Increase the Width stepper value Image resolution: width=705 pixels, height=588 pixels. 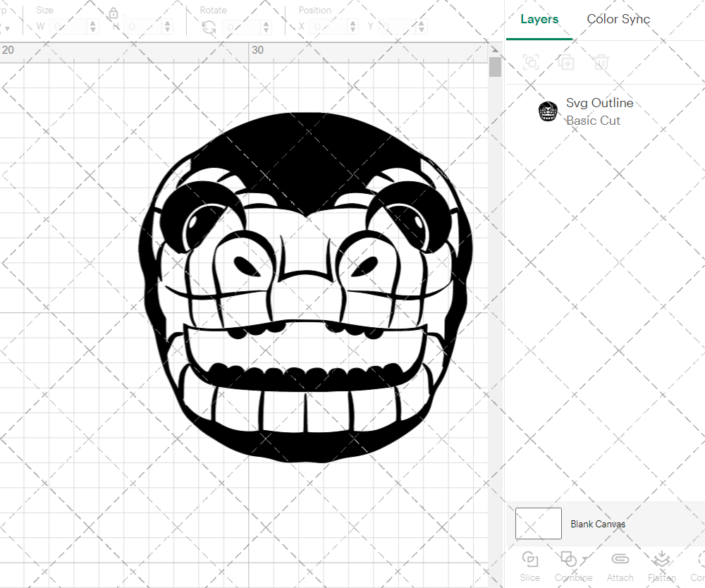[93, 23]
